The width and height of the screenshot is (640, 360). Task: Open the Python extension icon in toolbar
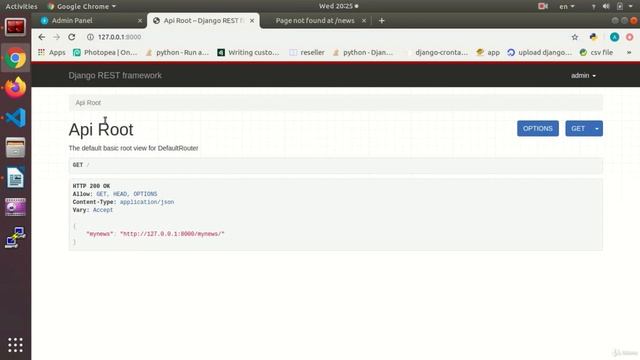pos(593,37)
